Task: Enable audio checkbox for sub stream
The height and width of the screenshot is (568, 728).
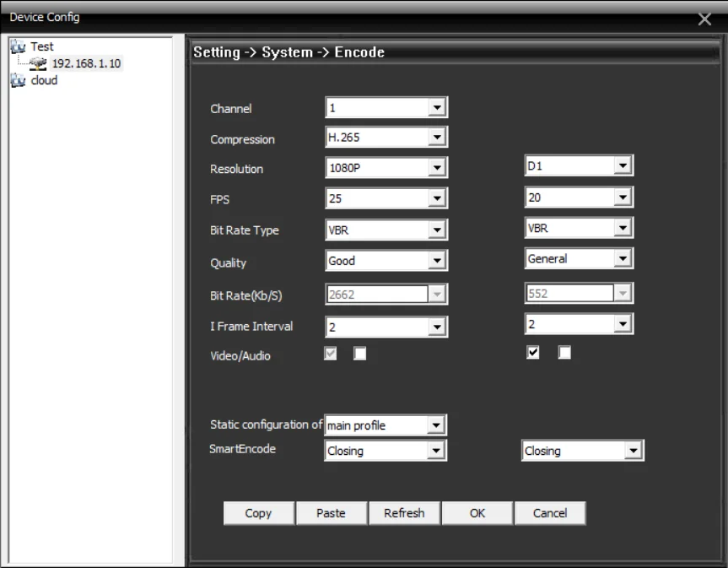Action: [564, 354]
